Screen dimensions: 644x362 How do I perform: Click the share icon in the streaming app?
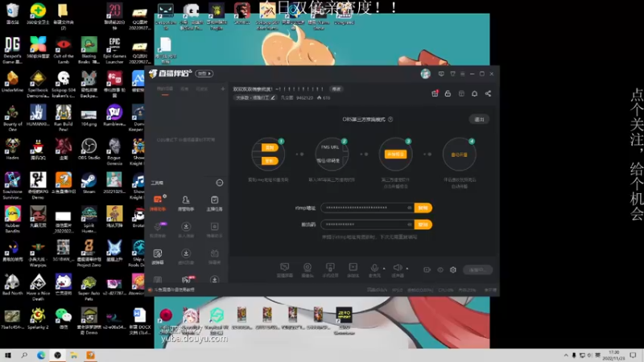point(488,93)
